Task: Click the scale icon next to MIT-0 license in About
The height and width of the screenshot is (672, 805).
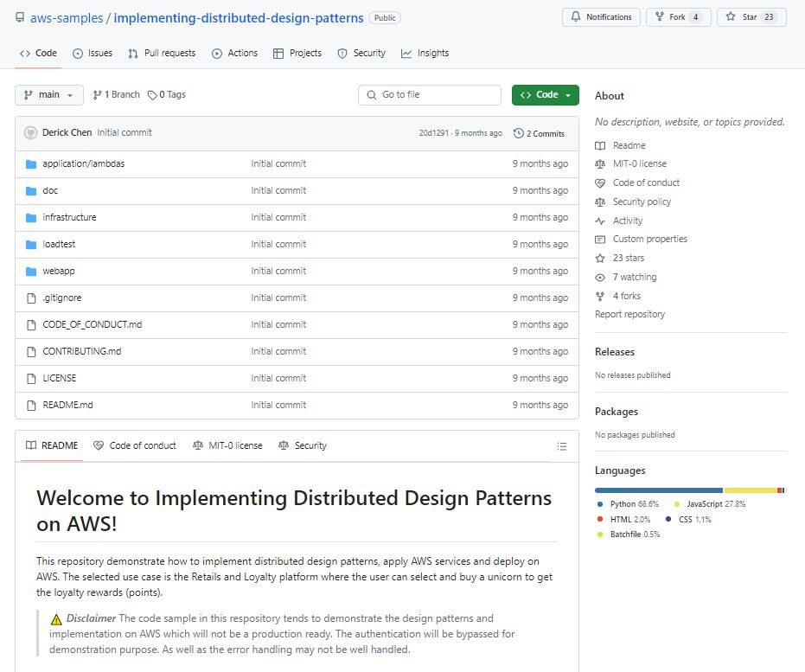Action: pos(600,163)
